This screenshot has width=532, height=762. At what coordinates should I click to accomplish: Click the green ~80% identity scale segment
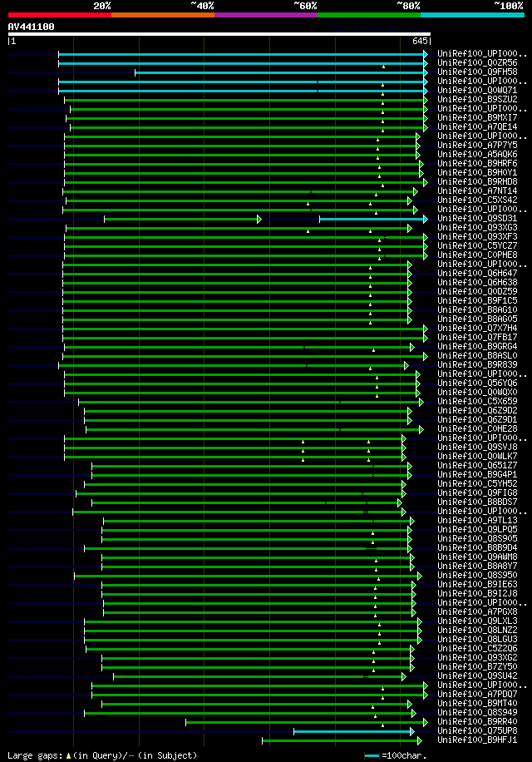point(369,15)
